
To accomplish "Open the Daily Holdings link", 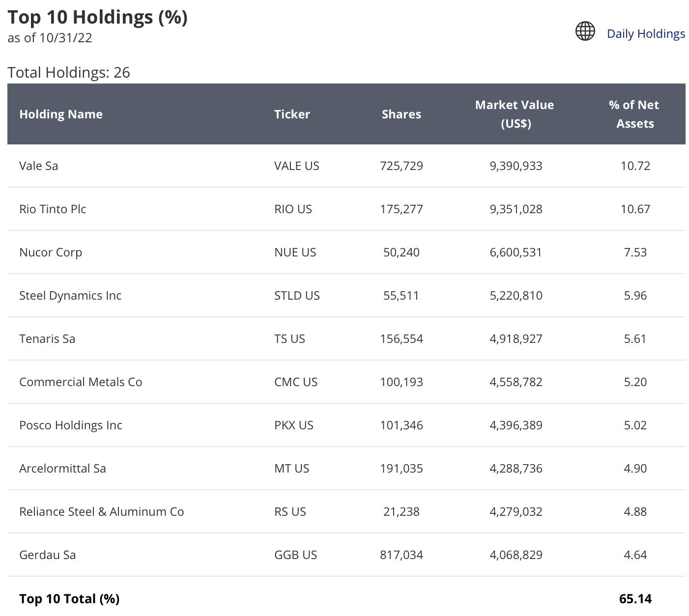I will click(x=646, y=33).
